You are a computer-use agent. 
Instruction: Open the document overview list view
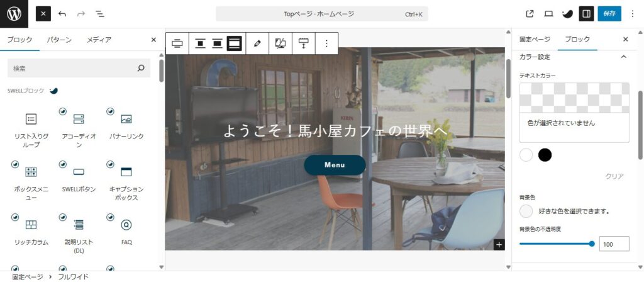[100, 14]
